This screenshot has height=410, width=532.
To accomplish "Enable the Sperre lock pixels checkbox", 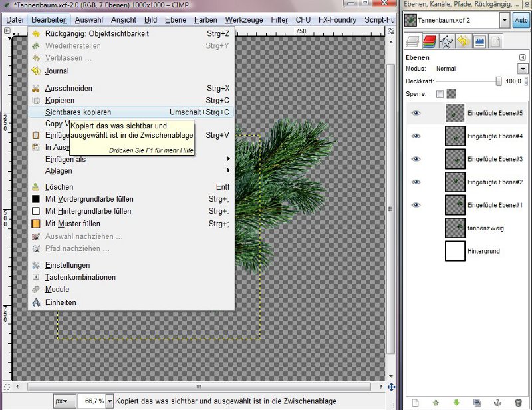I will point(440,94).
